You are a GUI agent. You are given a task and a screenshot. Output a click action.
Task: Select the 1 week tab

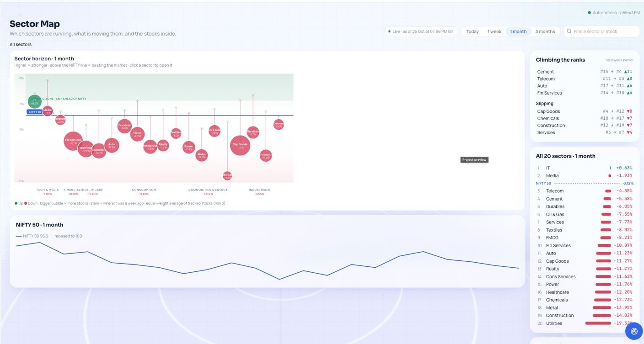[494, 32]
